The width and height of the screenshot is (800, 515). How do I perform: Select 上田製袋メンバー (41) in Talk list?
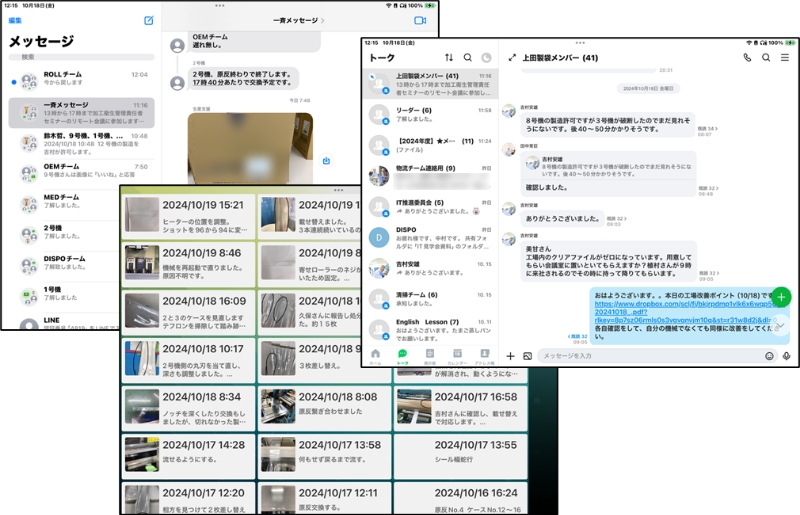tap(430, 84)
